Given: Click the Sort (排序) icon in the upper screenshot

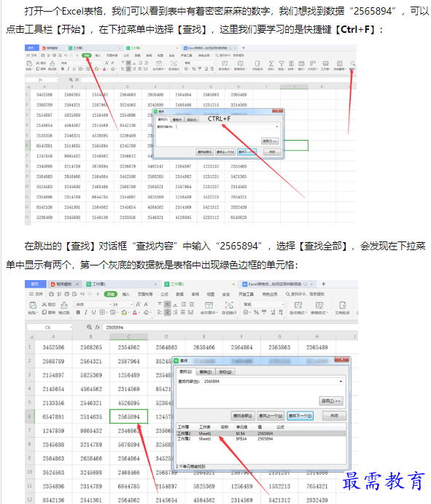Looking at the screenshot, I should point(291,63).
